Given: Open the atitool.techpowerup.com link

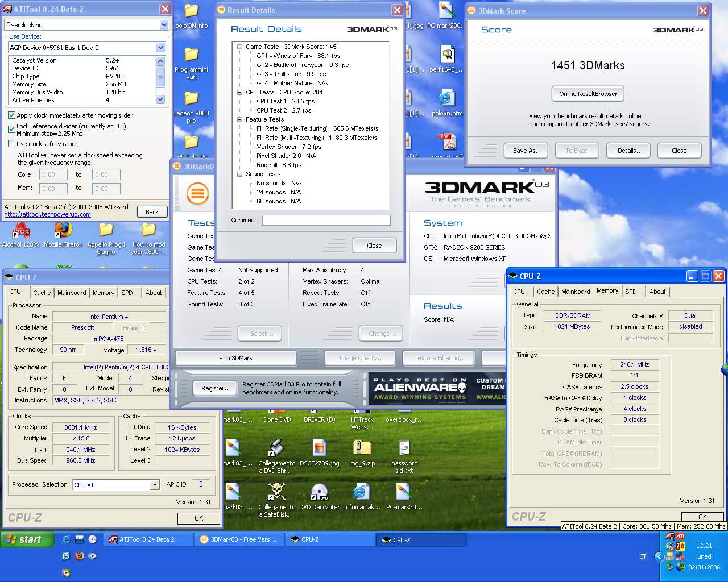Looking at the screenshot, I should 47,214.
